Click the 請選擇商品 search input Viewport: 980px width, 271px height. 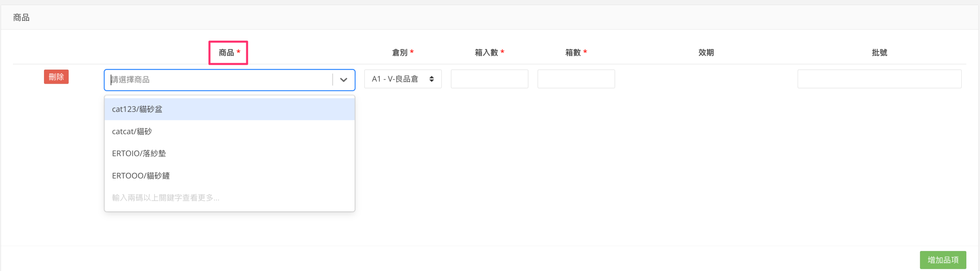coord(218,80)
